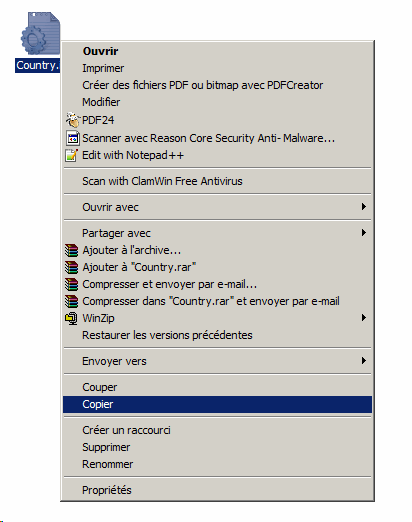
Task: Choose Copier from the context menu
Action: point(217,404)
